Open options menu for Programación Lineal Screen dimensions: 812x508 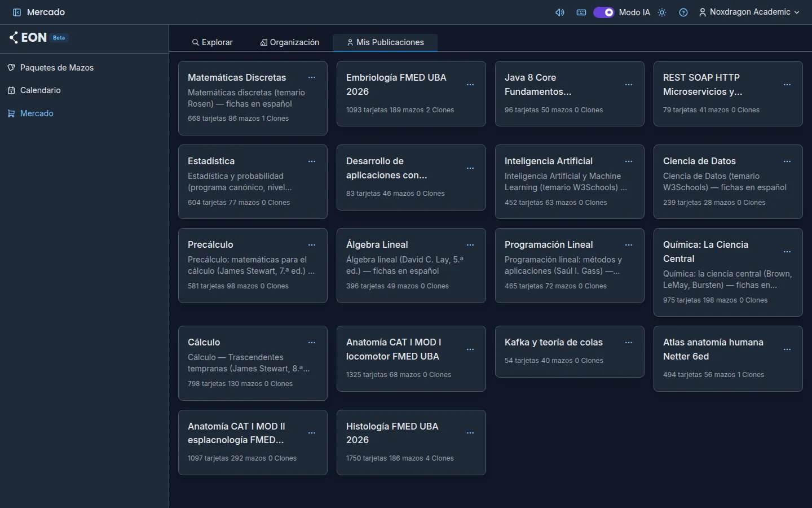point(629,245)
